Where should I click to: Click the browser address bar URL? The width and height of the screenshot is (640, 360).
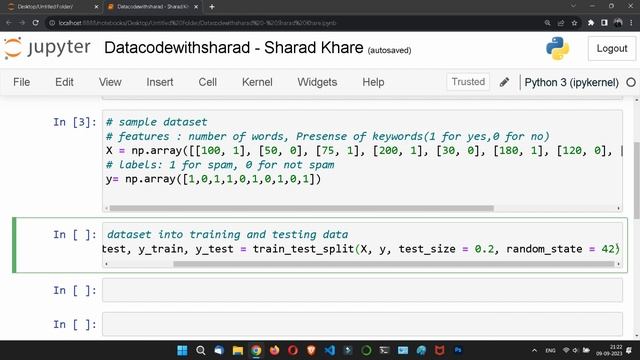click(x=198, y=23)
